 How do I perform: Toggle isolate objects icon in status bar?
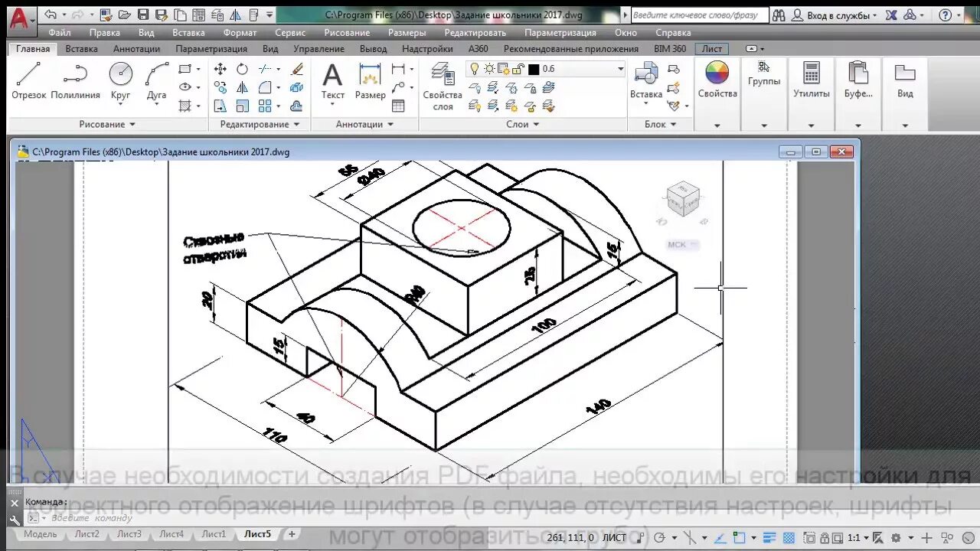pos(948,537)
